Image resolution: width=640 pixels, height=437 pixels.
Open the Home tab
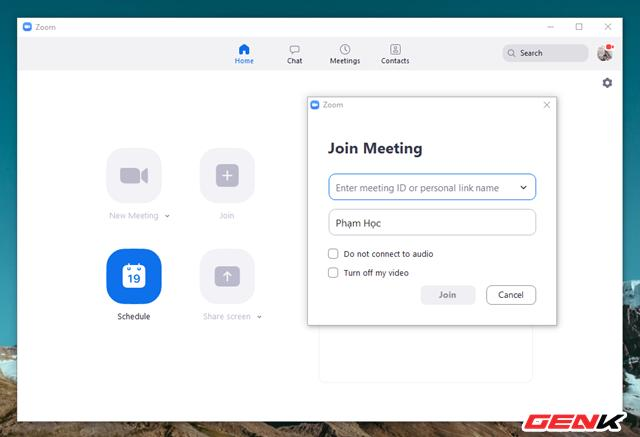coord(244,54)
